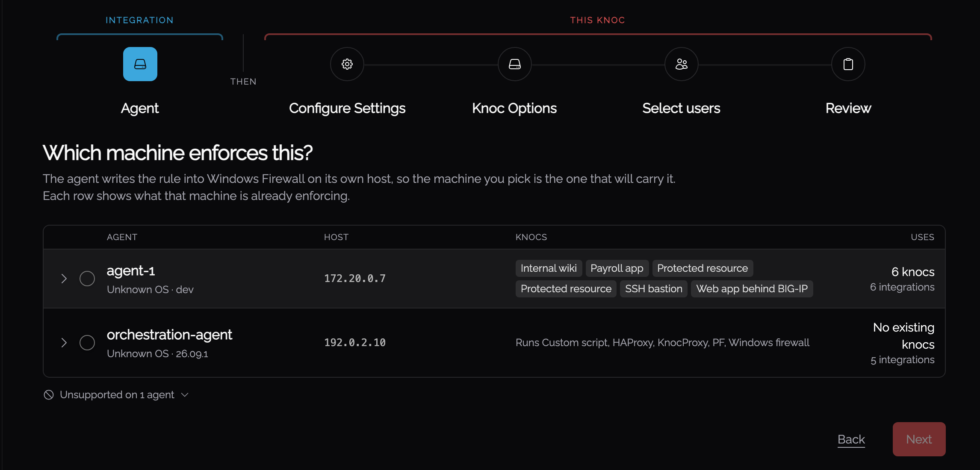This screenshot has height=470, width=980.
Task: Click the INTEGRATION section label
Action: tap(140, 20)
